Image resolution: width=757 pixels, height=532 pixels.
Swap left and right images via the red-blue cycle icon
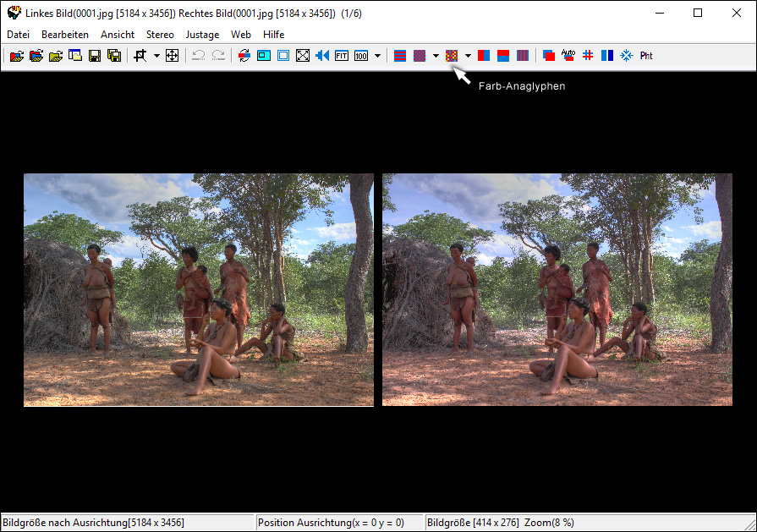pyautogui.click(x=244, y=56)
